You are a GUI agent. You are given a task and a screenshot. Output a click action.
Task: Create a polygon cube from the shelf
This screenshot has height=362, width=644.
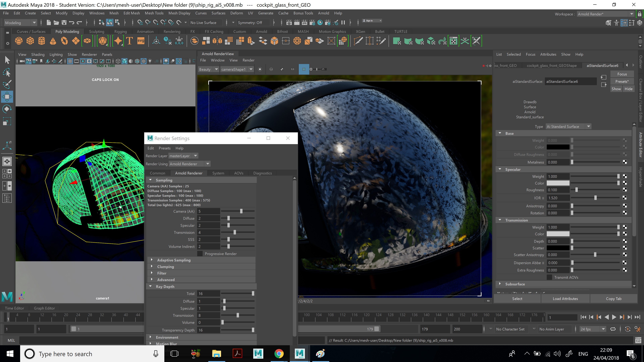click(x=30, y=41)
